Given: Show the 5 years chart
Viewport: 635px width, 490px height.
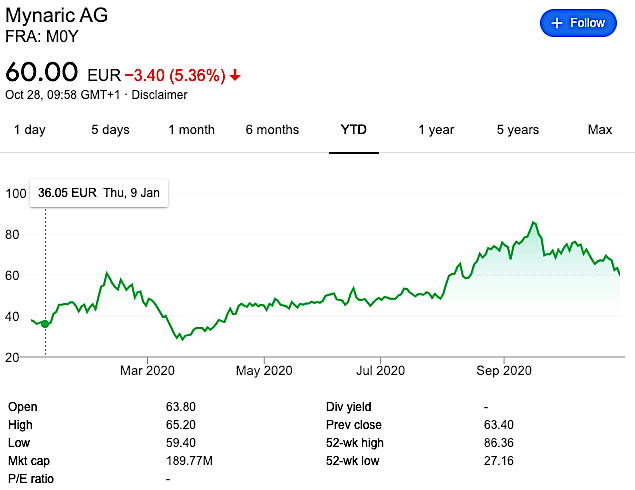Looking at the screenshot, I should [518, 130].
